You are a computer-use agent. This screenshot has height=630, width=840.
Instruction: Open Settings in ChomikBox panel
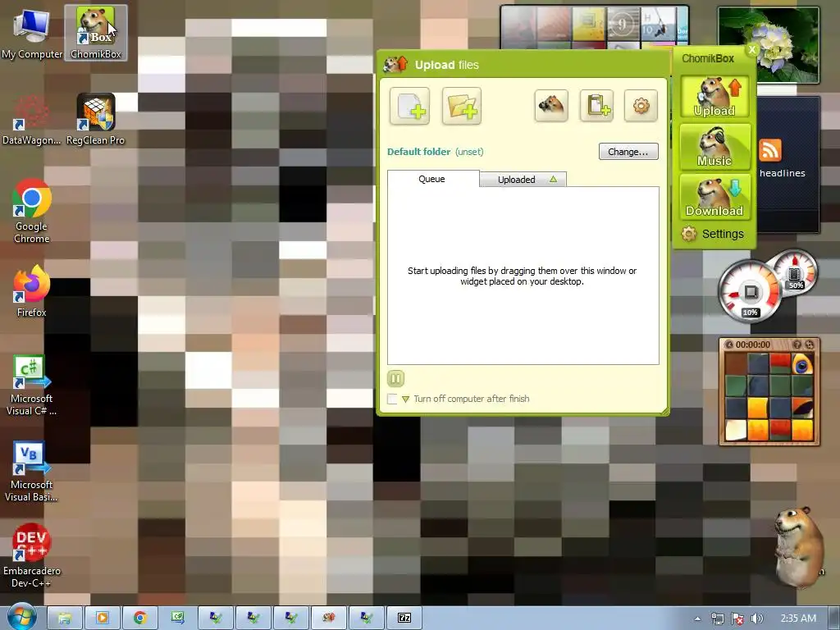pyautogui.click(x=713, y=234)
